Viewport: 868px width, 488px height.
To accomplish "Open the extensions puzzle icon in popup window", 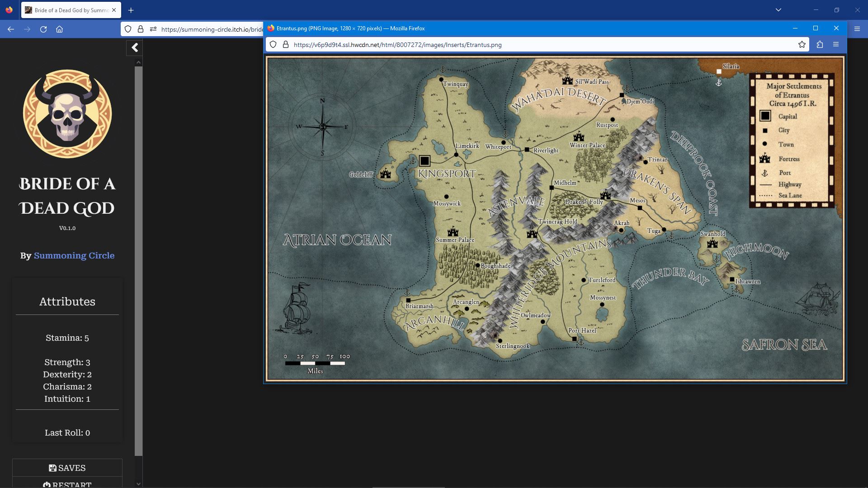I will (x=820, y=45).
